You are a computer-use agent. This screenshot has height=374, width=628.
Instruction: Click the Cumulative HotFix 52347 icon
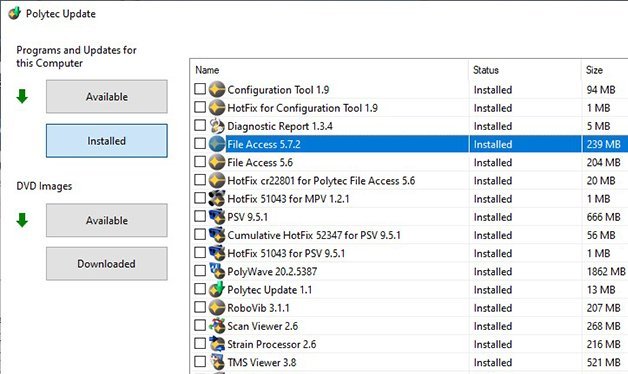click(217, 235)
